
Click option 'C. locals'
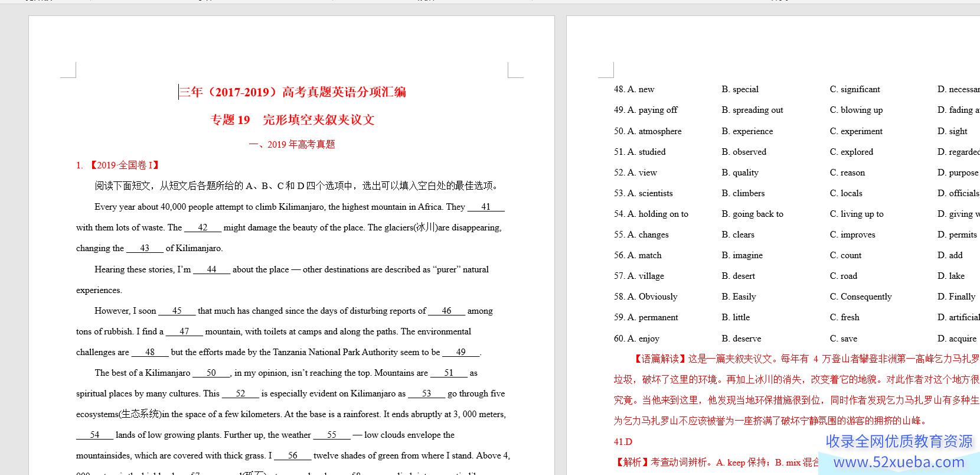tap(846, 193)
